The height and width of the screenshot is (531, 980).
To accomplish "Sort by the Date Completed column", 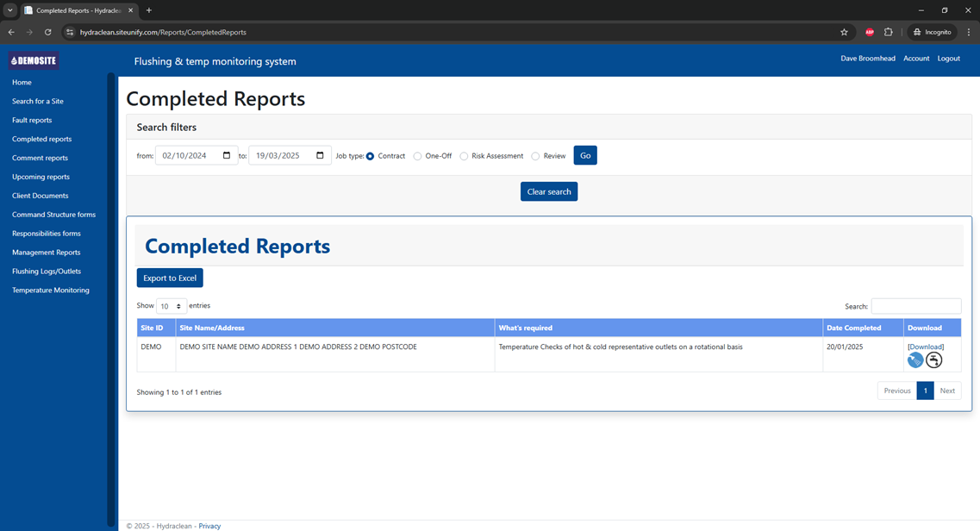I will [x=863, y=328].
